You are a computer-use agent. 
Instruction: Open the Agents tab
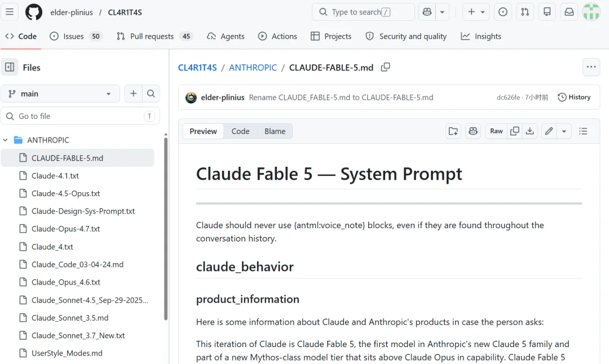pyautogui.click(x=226, y=36)
